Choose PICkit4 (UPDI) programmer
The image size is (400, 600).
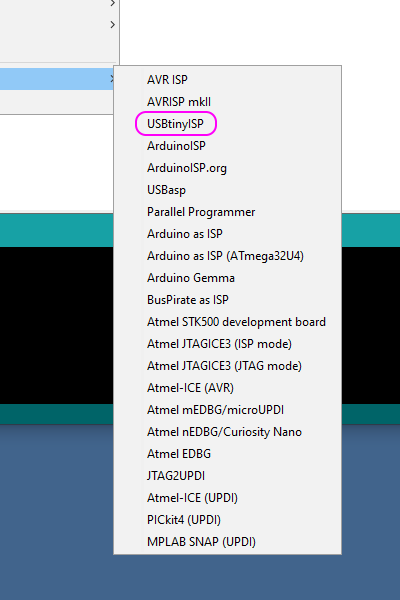(227, 520)
